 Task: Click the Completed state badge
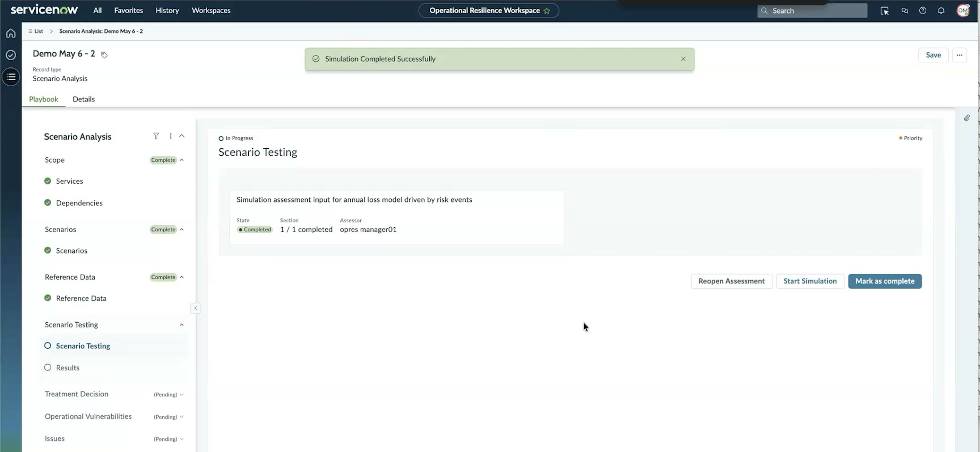pyautogui.click(x=254, y=230)
